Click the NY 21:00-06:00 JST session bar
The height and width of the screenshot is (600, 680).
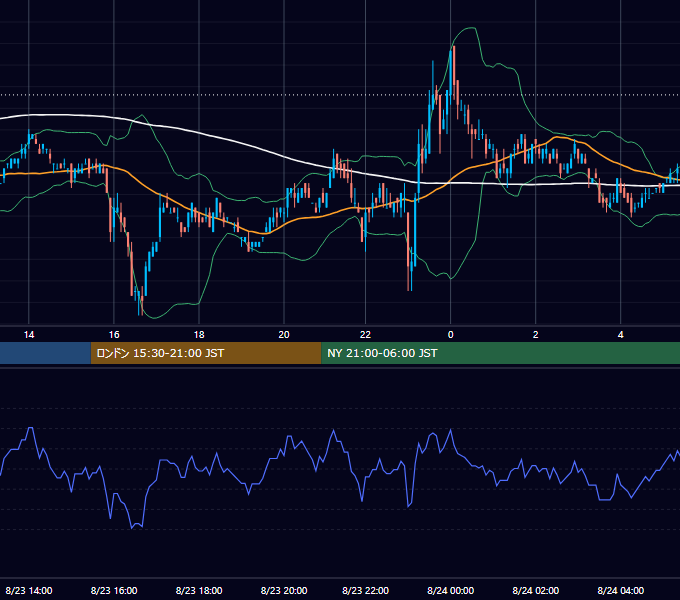click(x=500, y=353)
